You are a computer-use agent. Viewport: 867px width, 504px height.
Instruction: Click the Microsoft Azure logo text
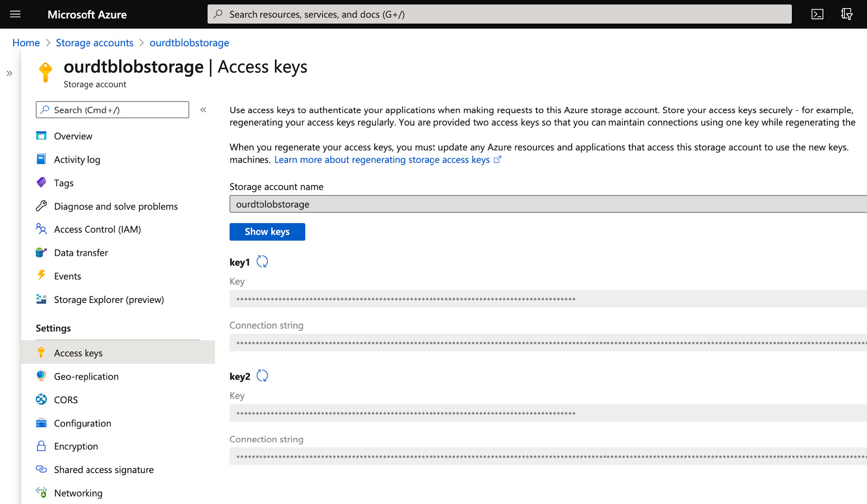(87, 14)
